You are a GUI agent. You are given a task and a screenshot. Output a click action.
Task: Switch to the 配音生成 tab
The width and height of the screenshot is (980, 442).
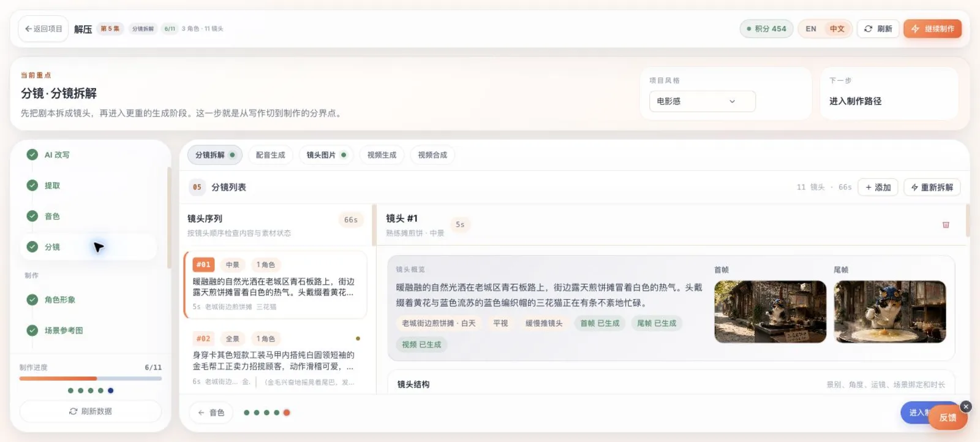point(271,155)
